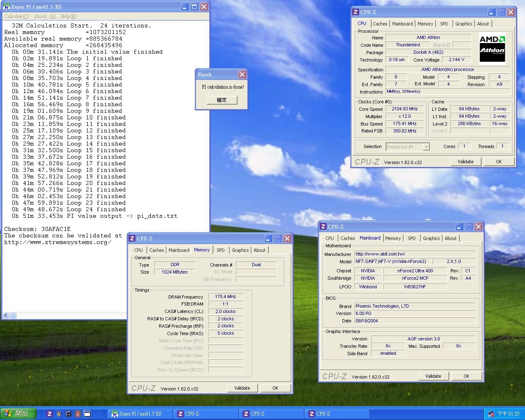
Task: Open the About menu in Super PI
Action: pyautogui.click(x=45, y=16)
